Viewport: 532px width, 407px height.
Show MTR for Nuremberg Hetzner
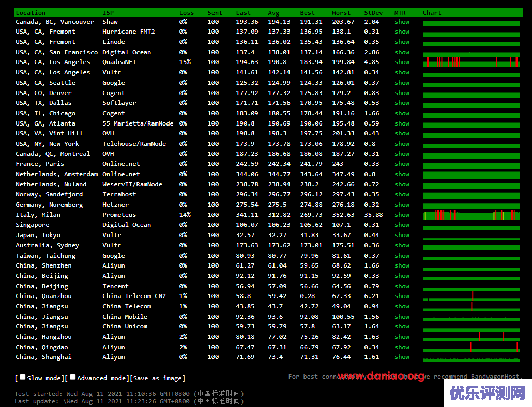point(402,205)
